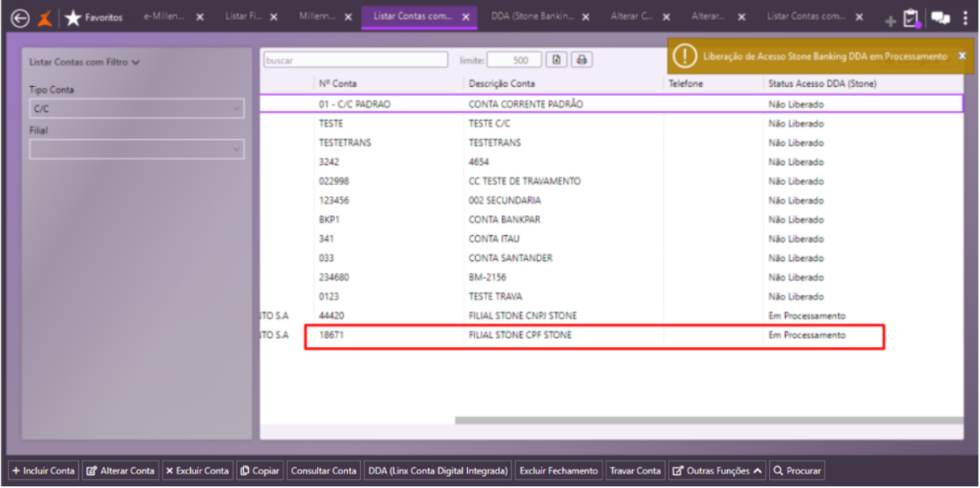Open the Filial dropdown

click(136, 148)
